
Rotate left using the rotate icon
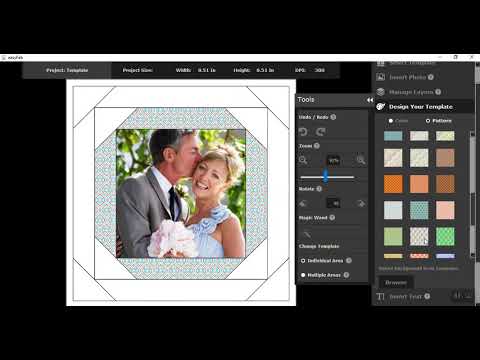303,203
